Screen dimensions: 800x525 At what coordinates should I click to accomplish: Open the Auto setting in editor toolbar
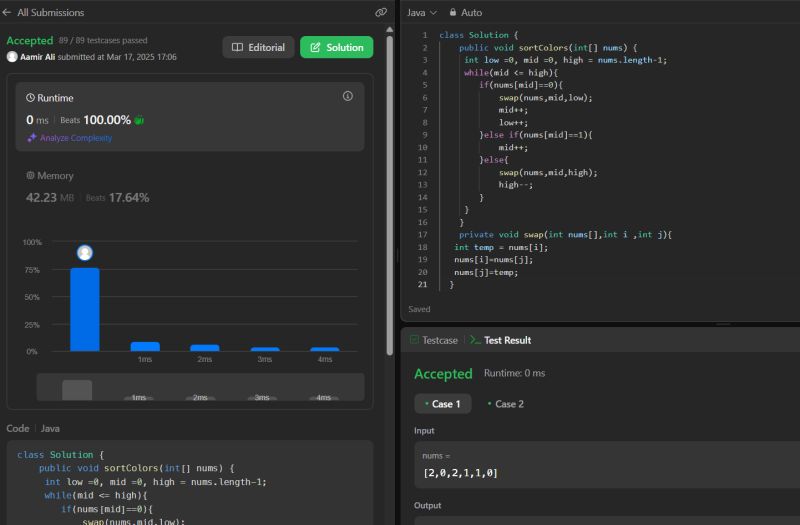point(471,12)
